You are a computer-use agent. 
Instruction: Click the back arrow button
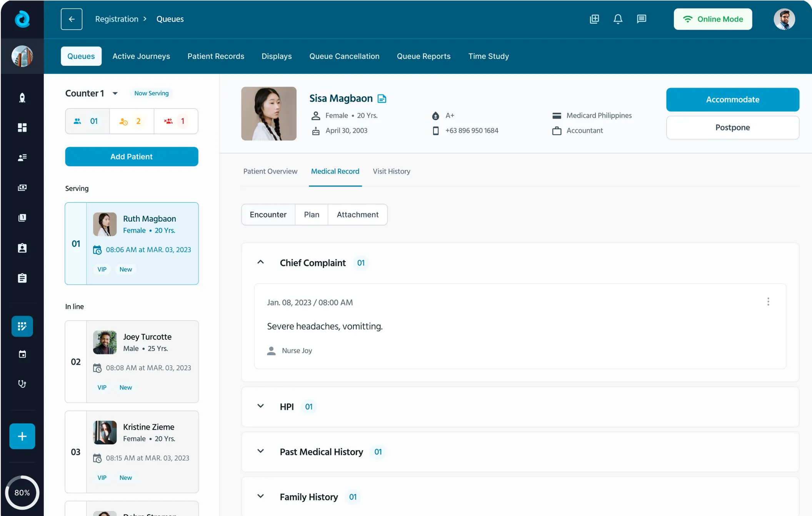(72, 19)
